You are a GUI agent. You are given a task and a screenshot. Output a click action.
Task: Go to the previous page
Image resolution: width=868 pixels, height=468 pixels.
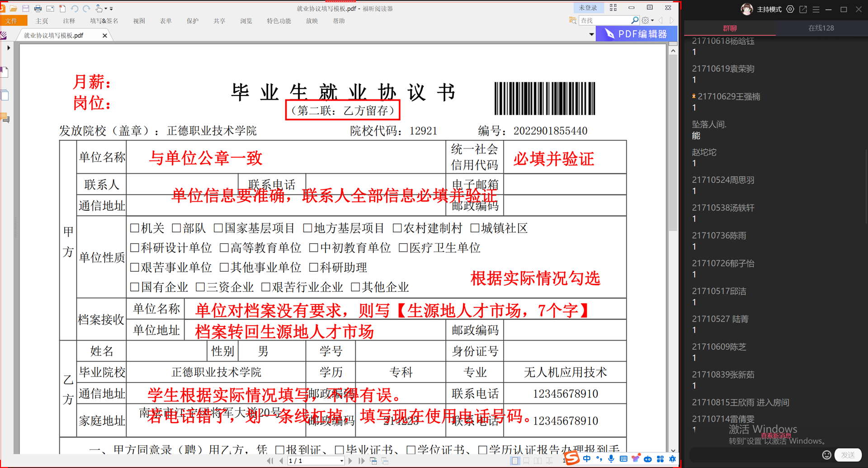coord(281,461)
